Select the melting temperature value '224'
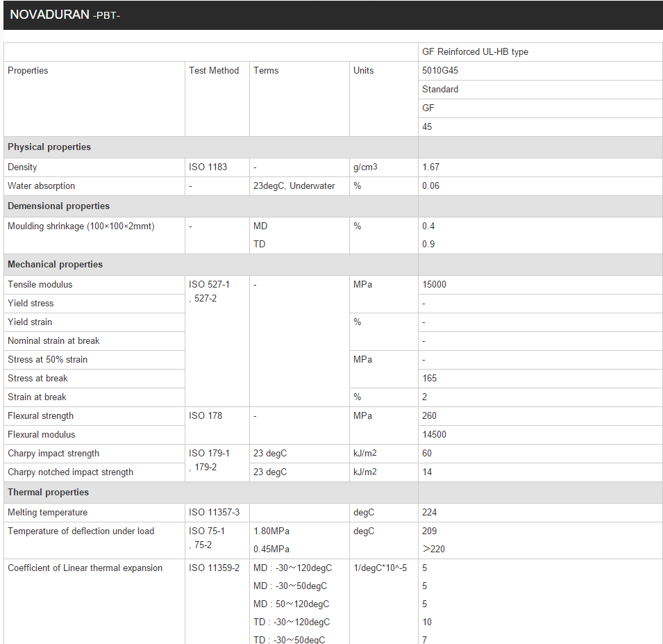The width and height of the screenshot is (663, 644). [x=429, y=513]
